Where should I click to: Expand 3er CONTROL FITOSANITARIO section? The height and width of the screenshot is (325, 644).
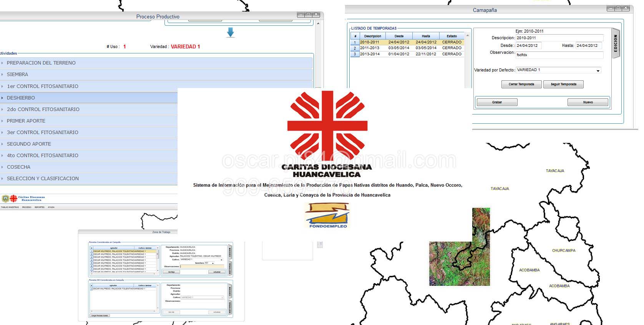pyautogui.click(x=89, y=132)
